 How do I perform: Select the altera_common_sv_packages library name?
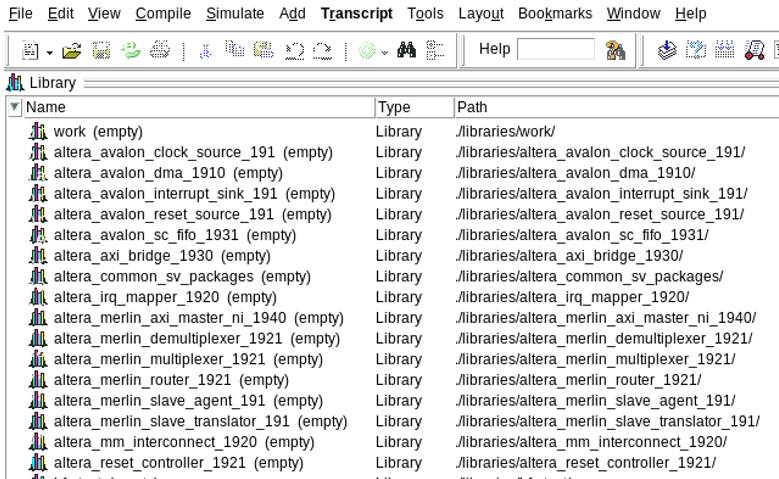(x=154, y=277)
